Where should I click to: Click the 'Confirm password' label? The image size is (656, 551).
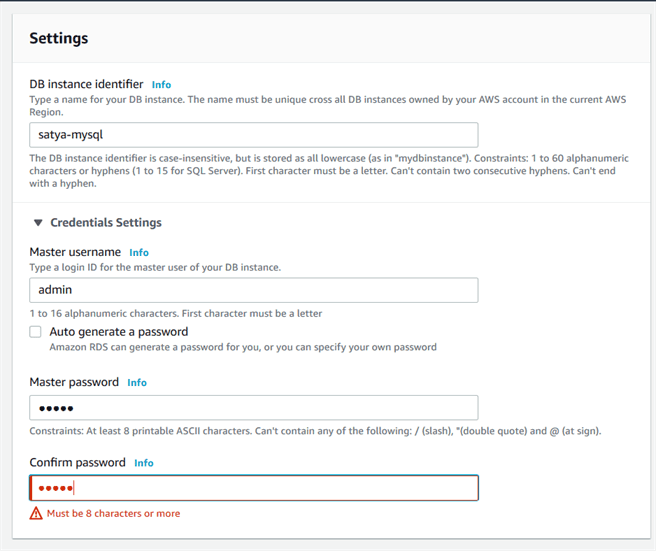[77, 462]
